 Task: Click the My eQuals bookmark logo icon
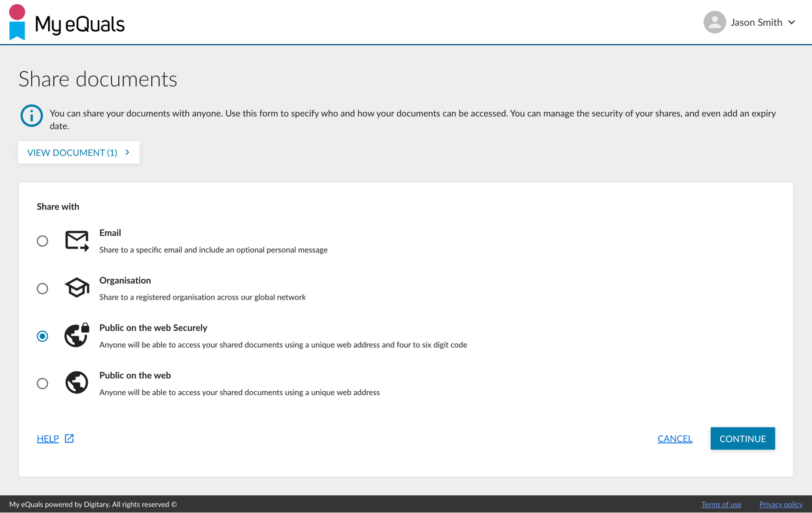17,22
